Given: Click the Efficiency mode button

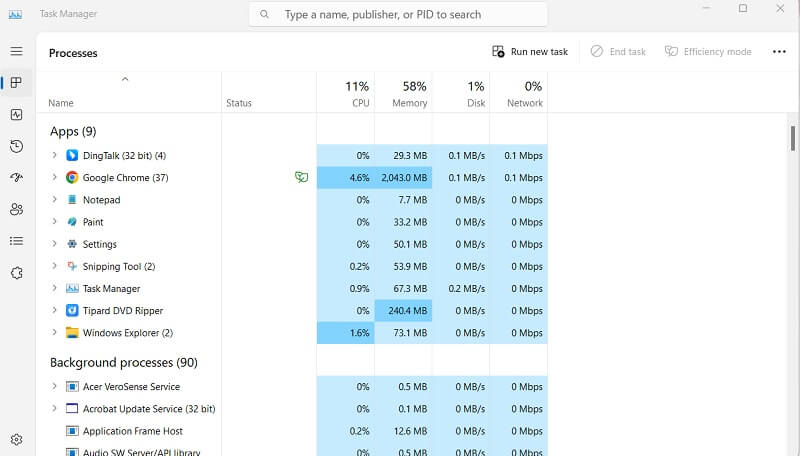Looking at the screenshot, I should tap(708, 52).
